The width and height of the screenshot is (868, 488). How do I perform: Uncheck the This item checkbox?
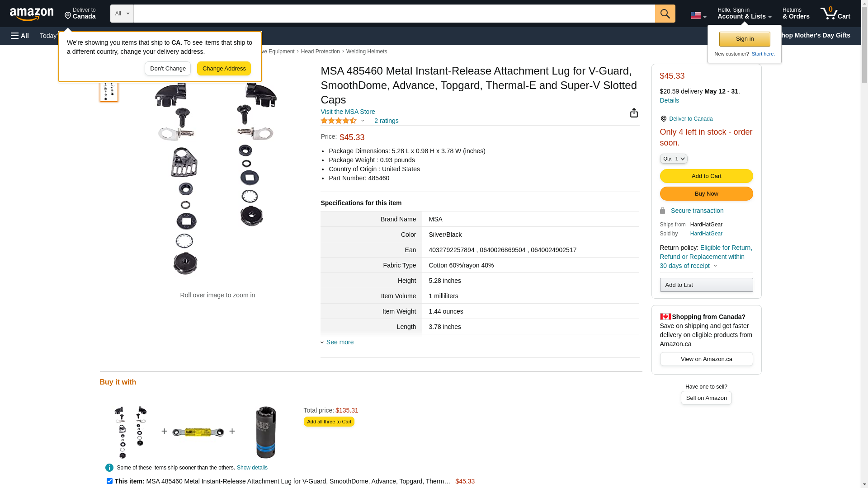coord(109,481)
